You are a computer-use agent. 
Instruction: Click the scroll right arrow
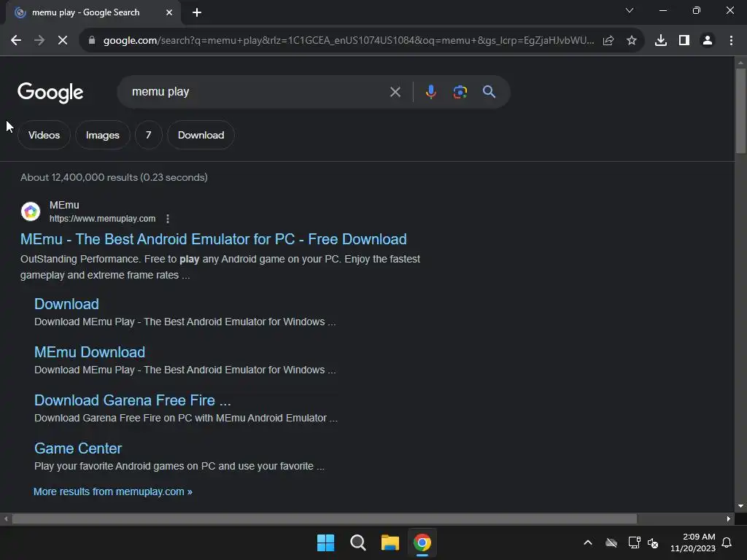(729, 518)
